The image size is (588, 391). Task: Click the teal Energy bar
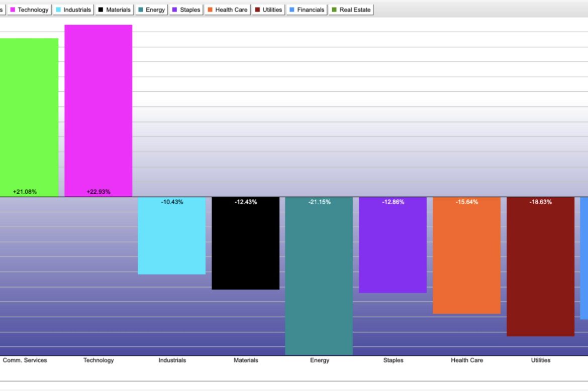(319, 276)
